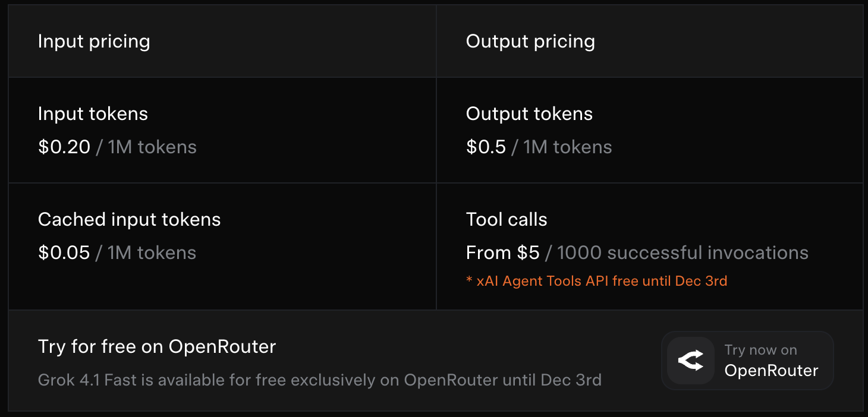Viewport: 868px width, 417px height.
Task: Click '/ 1M tokens' beside the $0.5 price
Action: (562, 147)
